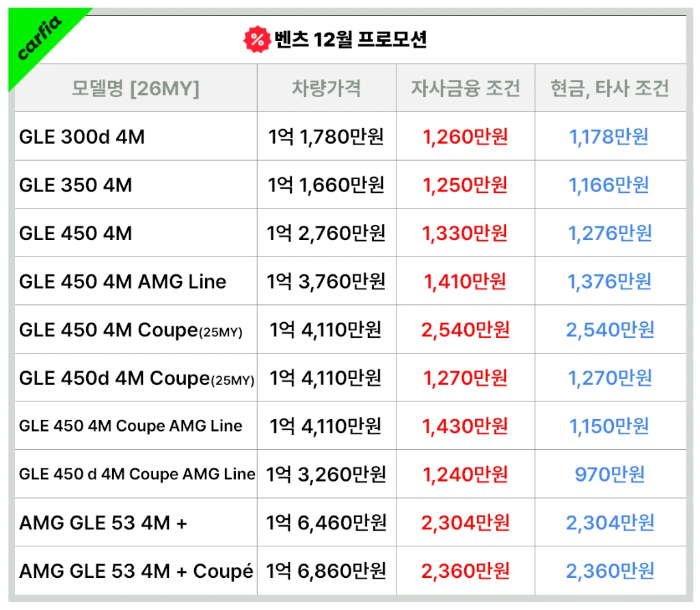
Task: Select "GLE 450d 4M Coupe(25MY)" model name
Action: pos(137,379)
